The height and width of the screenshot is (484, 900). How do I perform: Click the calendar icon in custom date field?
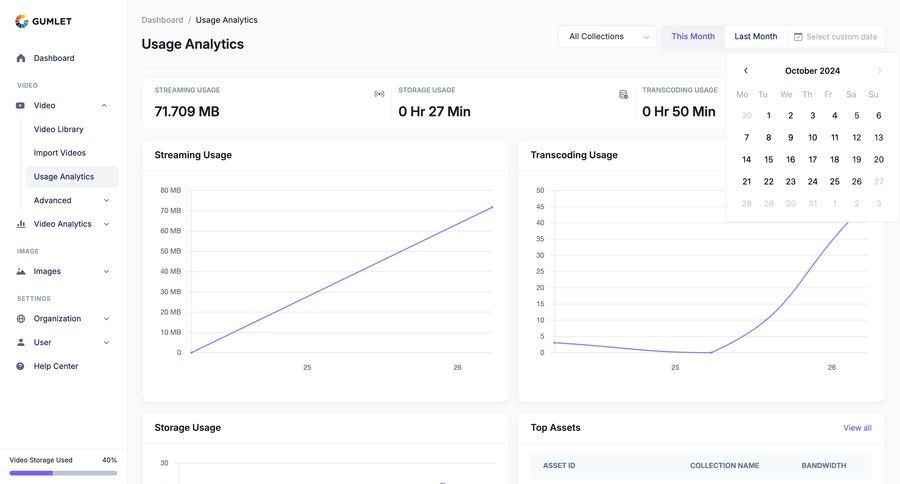(798, 37)
